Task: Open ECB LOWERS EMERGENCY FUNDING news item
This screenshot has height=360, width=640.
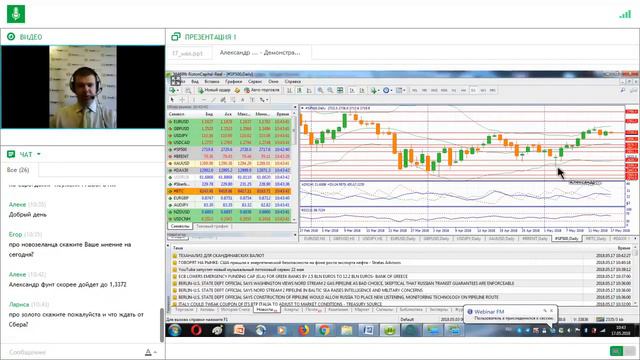Action: (293, 276)
